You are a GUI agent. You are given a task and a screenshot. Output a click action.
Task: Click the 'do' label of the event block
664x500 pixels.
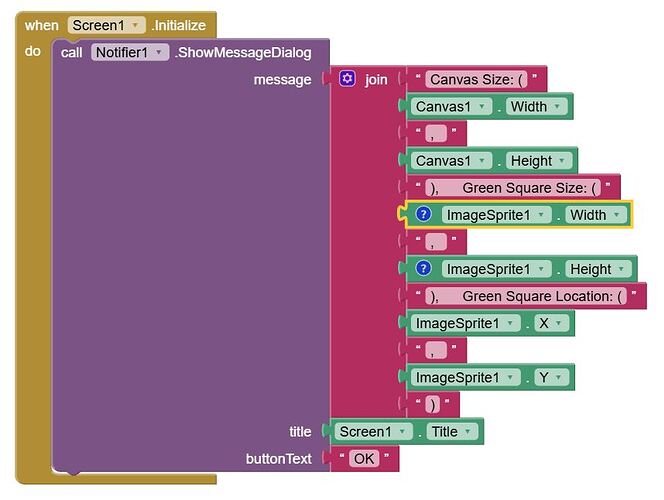tap(33, 51)
